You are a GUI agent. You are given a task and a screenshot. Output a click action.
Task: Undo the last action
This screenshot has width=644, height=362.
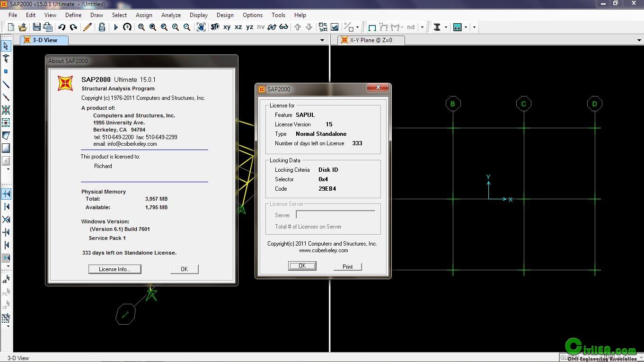point(62,27)
